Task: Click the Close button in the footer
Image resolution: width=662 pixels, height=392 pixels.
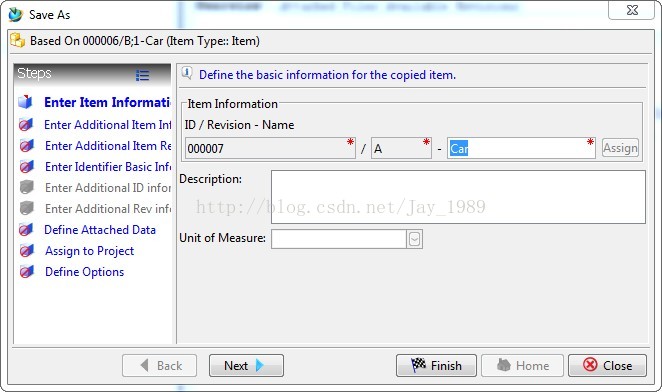Action: click(607, 365)
